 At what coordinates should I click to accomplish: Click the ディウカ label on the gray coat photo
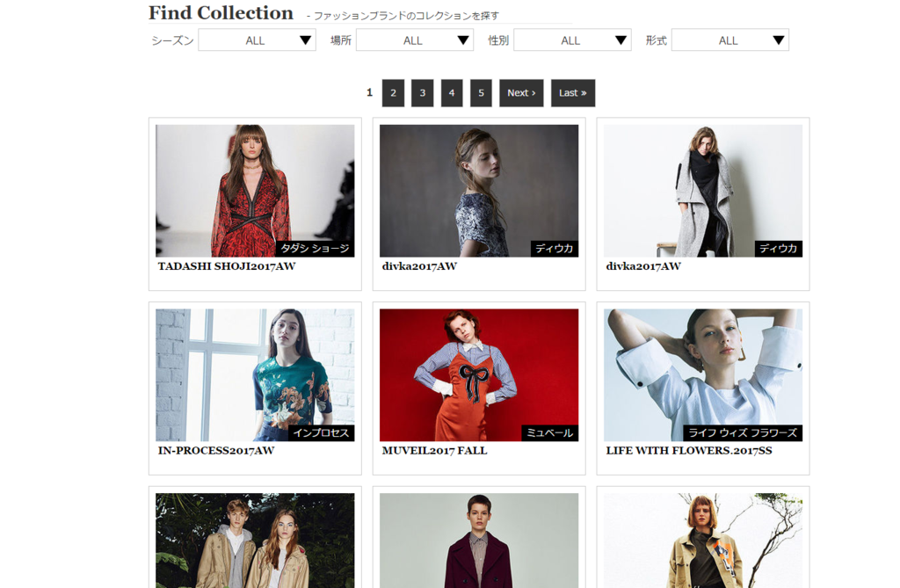click(779, 249)
